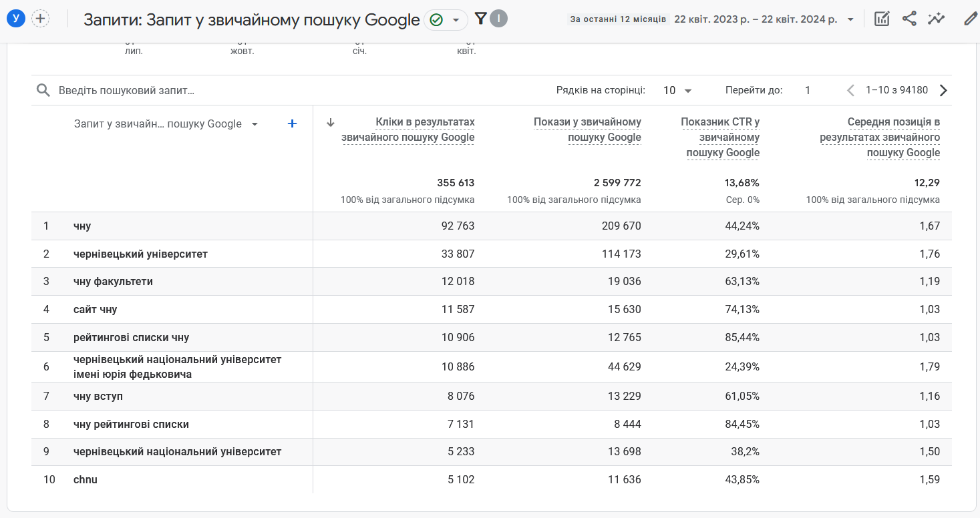
Task: Click the 'Перейти до' page number field
Action: [x=808, y=90]
